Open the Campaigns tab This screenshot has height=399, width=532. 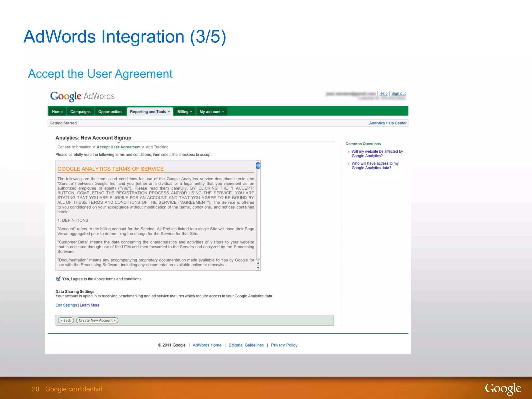(x=80, y=112)
